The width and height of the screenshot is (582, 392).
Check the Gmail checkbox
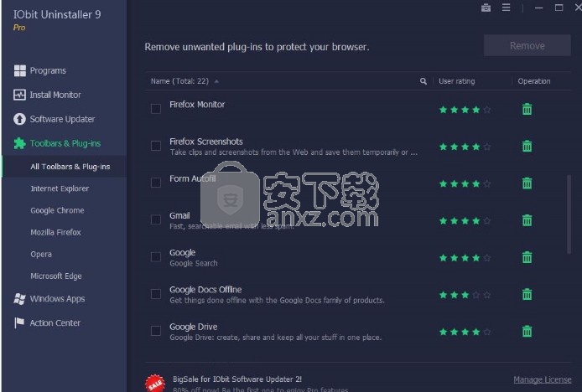pyautogui.click(x=156, y=220)
